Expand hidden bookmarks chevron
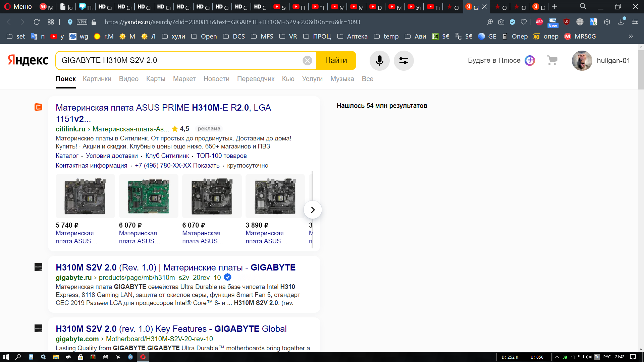Viewport: 644px width, 362px height. click(x=631, y=37)
